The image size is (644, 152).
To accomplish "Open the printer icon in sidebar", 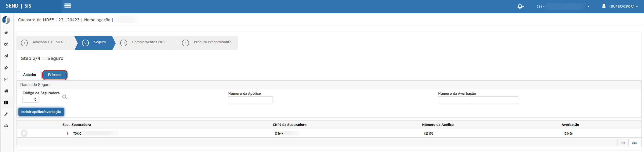I will [6, 126].
